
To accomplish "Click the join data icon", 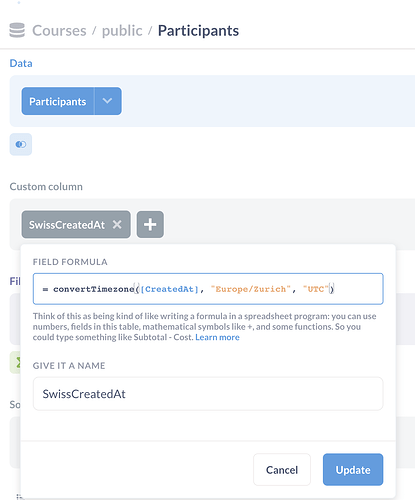I will click(21, 144).
